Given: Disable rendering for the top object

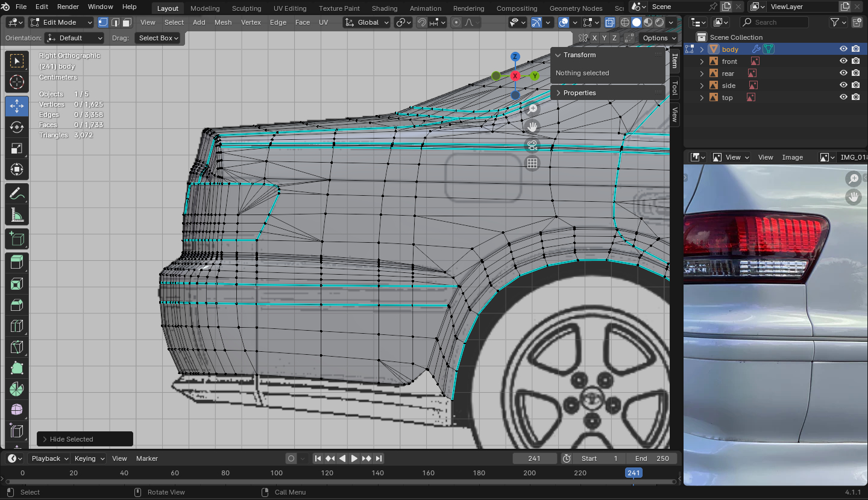Looking at the screenshot, I should (x=855, y=98).
